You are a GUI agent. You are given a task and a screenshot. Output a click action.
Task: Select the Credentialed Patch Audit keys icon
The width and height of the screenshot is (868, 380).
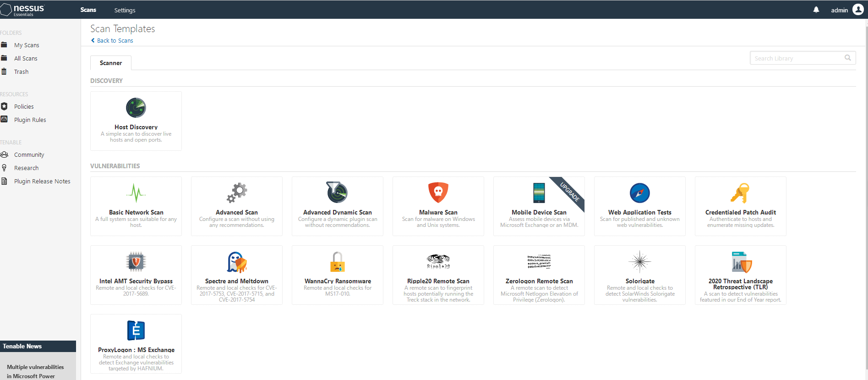click(740, 193)
